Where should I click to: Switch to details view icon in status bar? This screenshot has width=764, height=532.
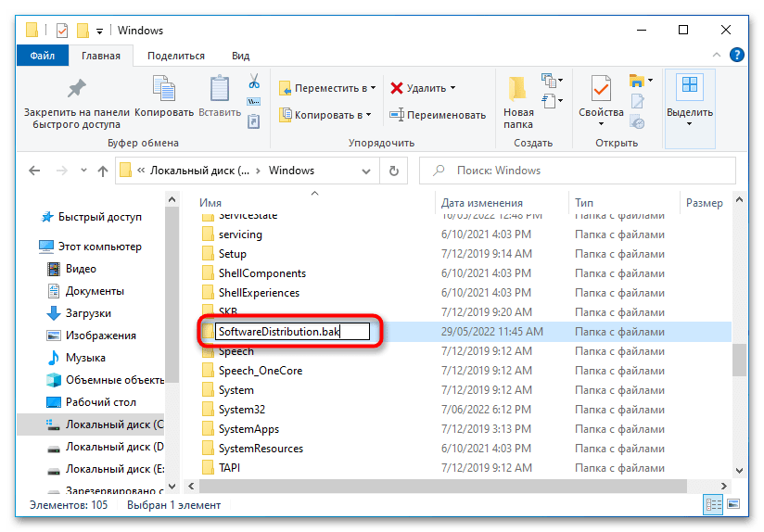713,505
